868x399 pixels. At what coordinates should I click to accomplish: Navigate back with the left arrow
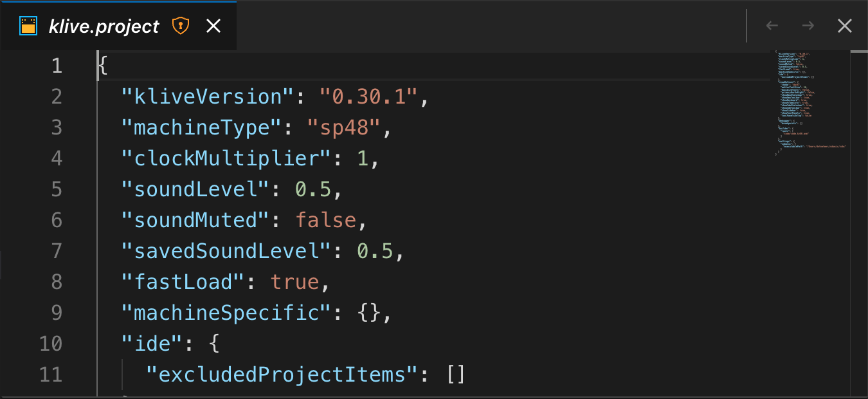click(772, 26)
